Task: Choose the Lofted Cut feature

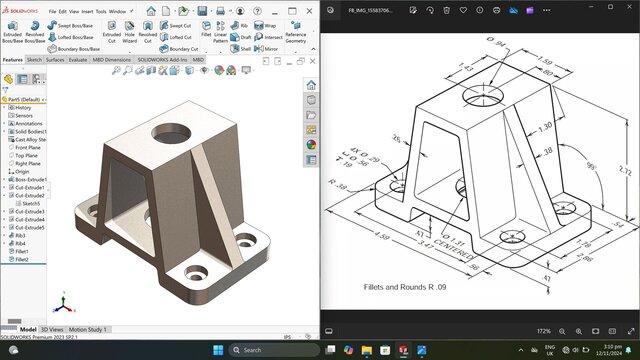Action: coord(176,37)
